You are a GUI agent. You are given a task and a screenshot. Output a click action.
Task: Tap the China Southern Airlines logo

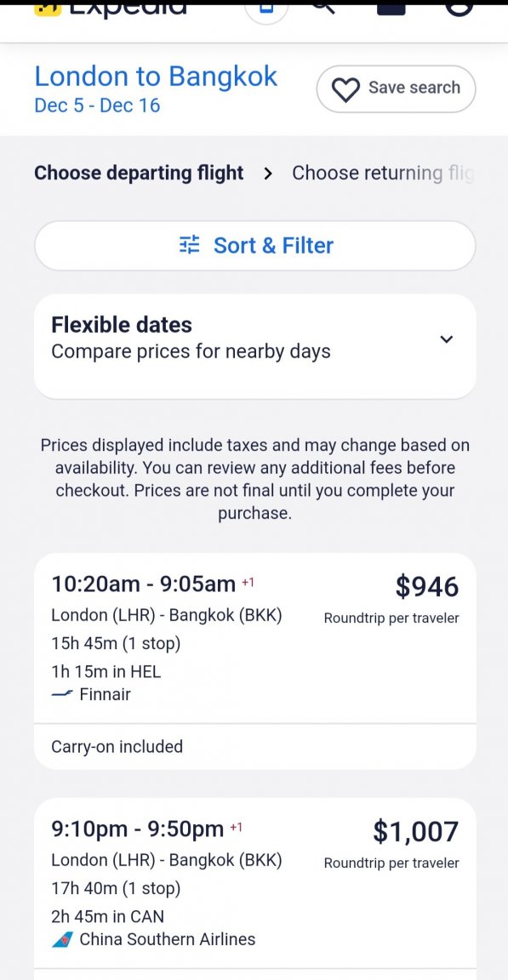click(62, 939)
